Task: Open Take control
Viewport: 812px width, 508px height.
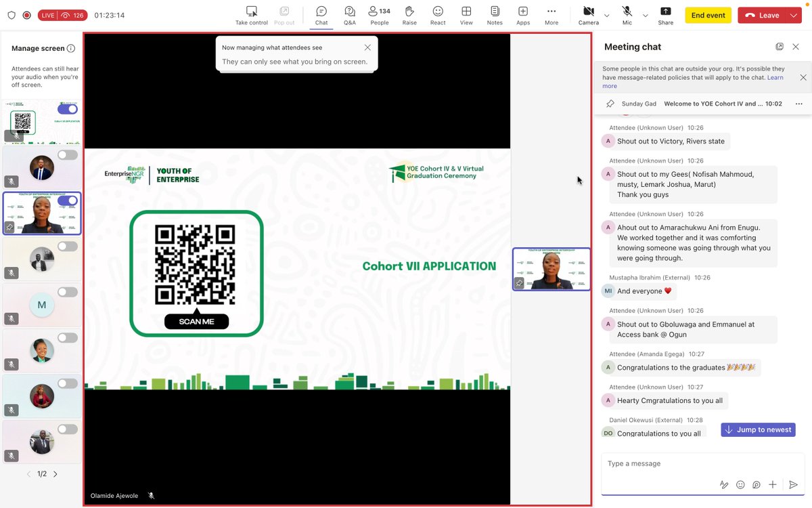Action: pyautogui.click(x=252, y=16)
